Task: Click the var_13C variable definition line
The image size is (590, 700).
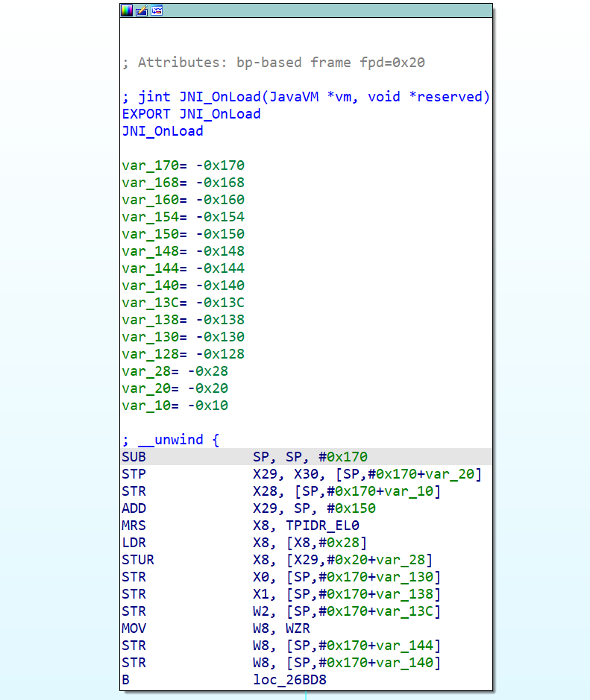Action: click(183, 303)
